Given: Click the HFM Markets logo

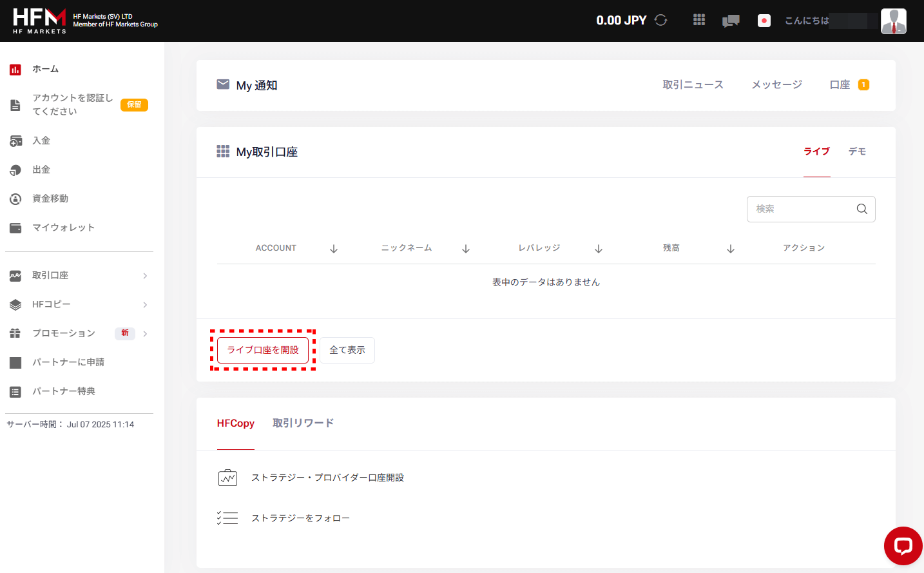Looking at the screenshot, I should pos(39,21).
